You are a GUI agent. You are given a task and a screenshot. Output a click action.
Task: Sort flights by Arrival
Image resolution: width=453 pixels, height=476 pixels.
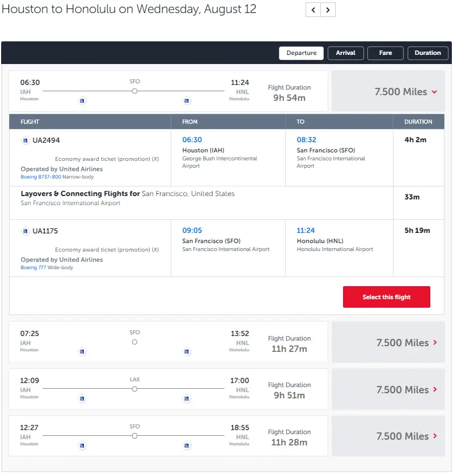click(x=345, y=53)
